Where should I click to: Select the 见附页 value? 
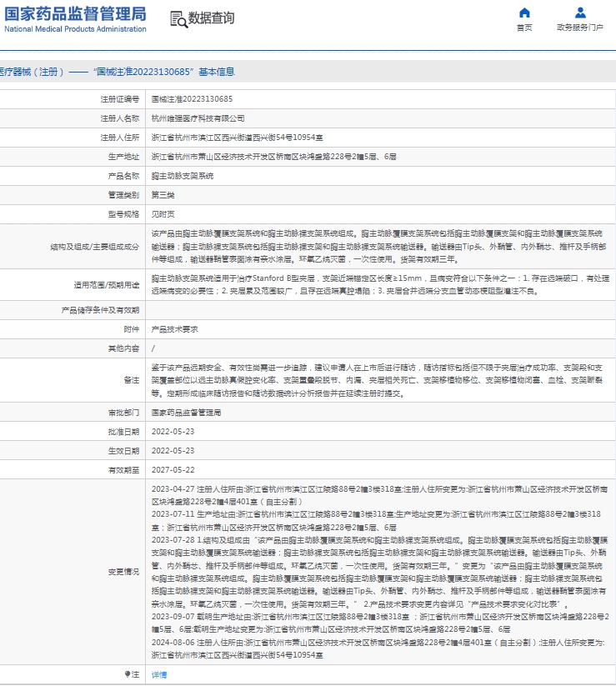[163, 214]
